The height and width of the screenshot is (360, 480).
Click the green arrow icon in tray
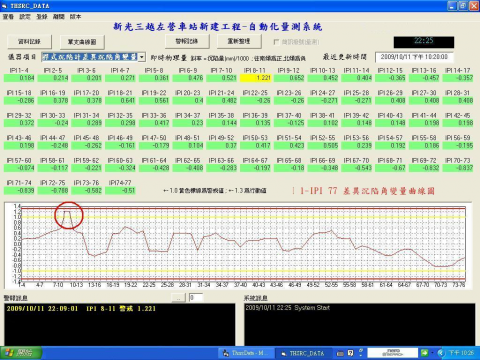pos(425,353)
